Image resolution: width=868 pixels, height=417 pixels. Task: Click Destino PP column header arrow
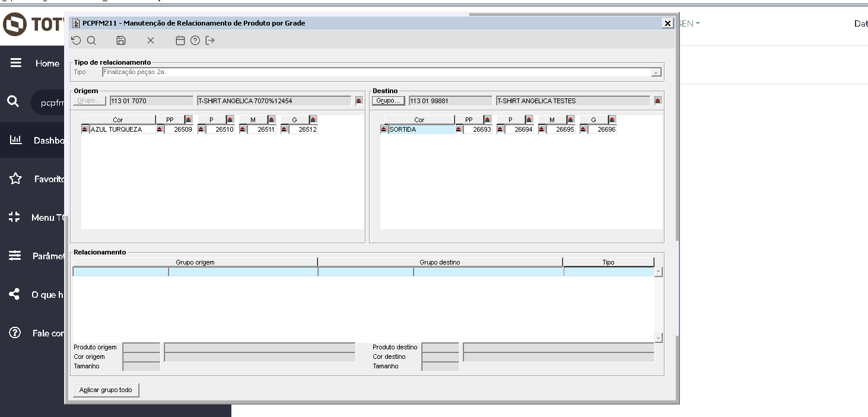487,119
